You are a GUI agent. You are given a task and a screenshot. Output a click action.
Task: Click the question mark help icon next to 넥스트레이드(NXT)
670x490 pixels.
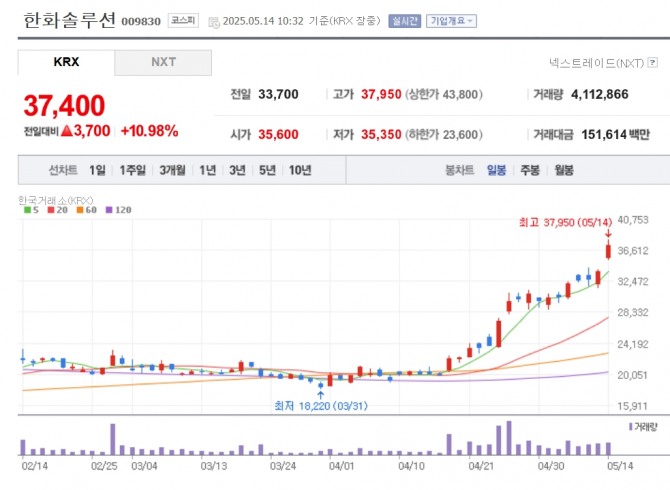(x=652, y=63)
